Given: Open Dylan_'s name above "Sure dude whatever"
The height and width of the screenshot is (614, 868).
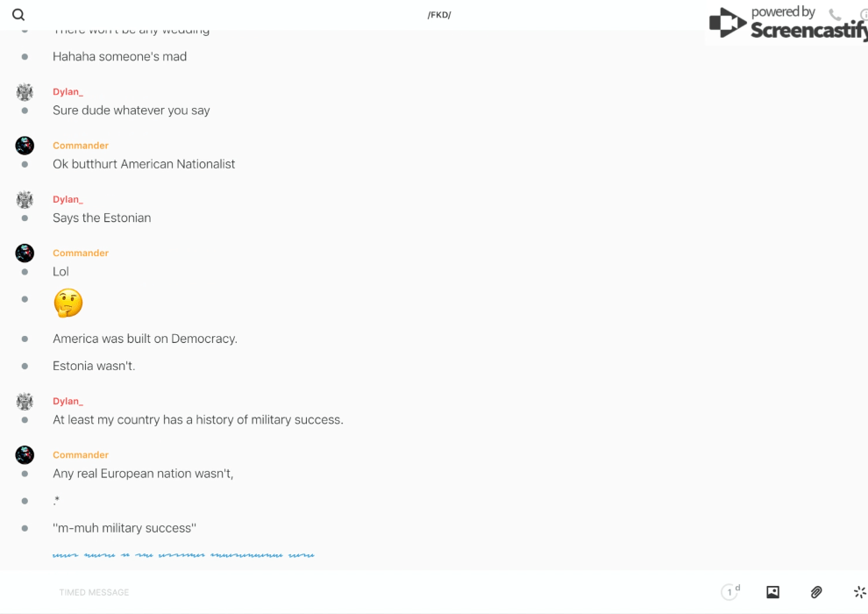Looking at the screenshot, I should pos(68,92).
